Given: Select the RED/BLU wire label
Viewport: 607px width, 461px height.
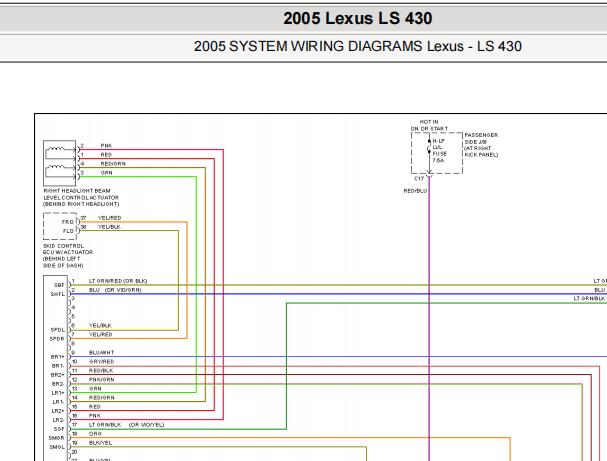Looking at the screenshot, I should coord(415,191).
